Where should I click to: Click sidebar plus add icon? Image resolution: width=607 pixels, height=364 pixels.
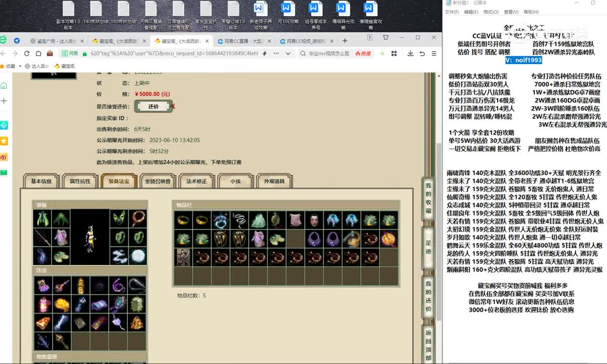click(x=4, y=101)
